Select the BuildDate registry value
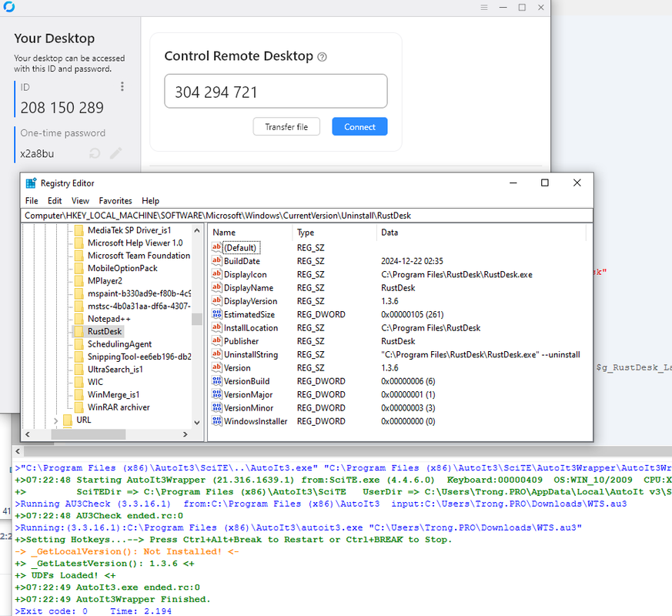The width and height of the screenshot is (672, 616). [x=242, y=261]
